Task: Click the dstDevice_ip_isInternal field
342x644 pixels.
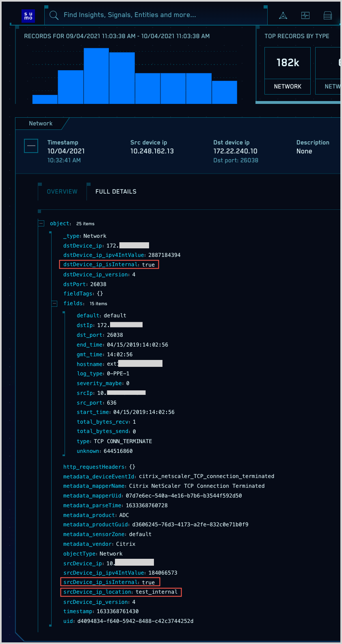Action: pos(109,265)
